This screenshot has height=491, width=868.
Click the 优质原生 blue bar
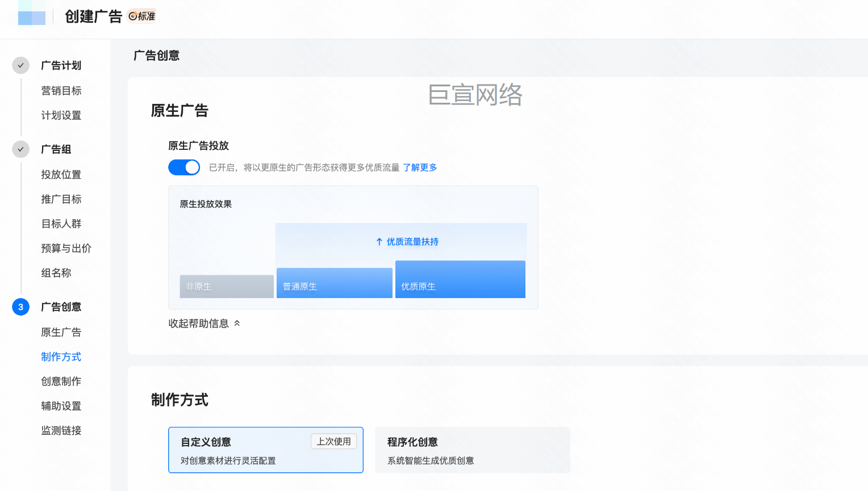460,280
